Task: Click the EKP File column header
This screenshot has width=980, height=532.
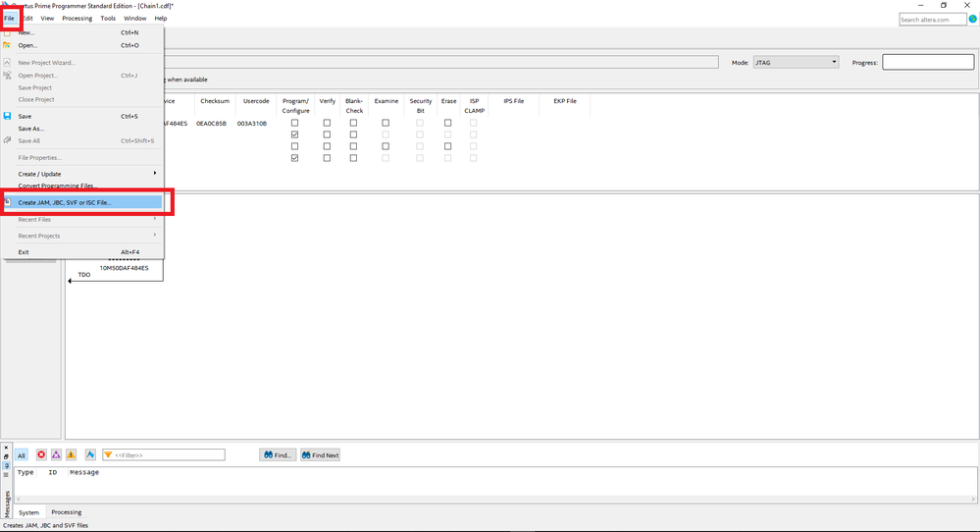Action: click(565, 101)
